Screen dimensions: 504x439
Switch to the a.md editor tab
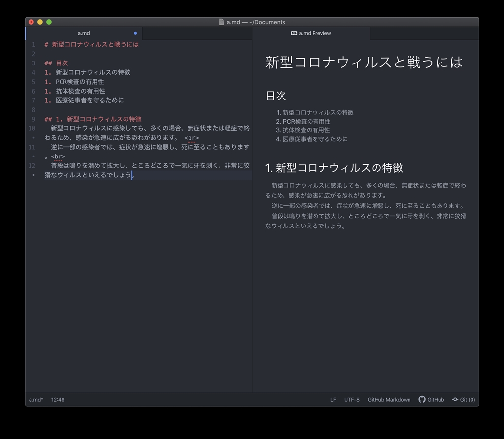[84, 33]
